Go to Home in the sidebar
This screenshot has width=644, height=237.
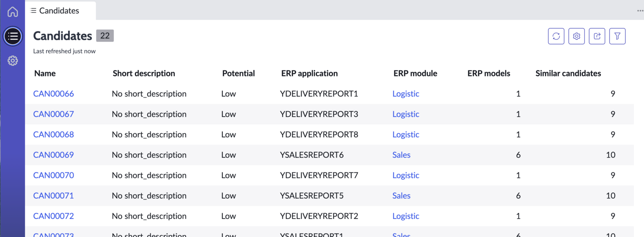click(x=13, y=11)
